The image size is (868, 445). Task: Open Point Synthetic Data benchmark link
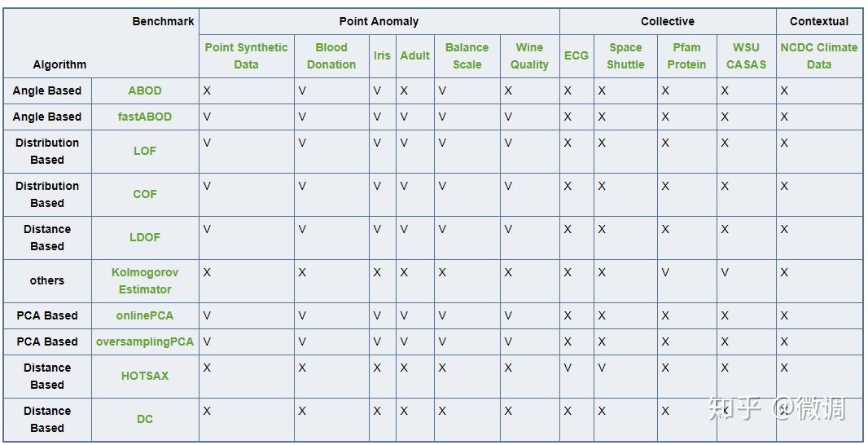pyautogui.click(x=246, y=55)
